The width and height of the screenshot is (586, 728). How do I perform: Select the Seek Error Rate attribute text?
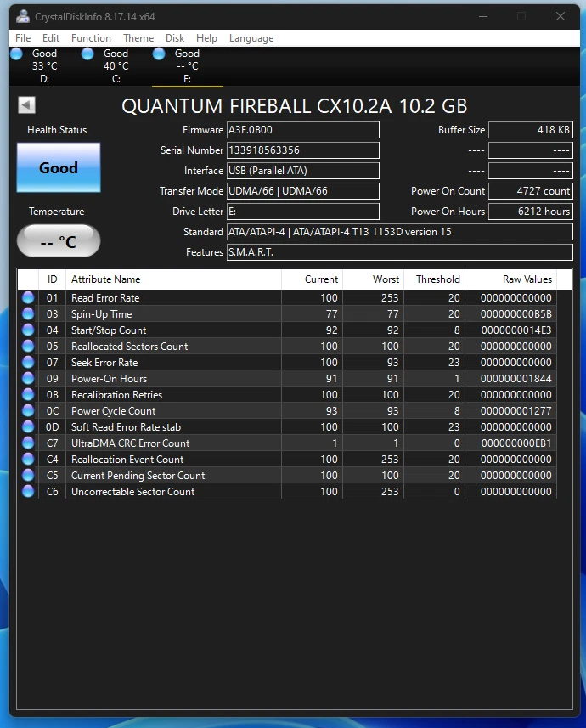104,363
